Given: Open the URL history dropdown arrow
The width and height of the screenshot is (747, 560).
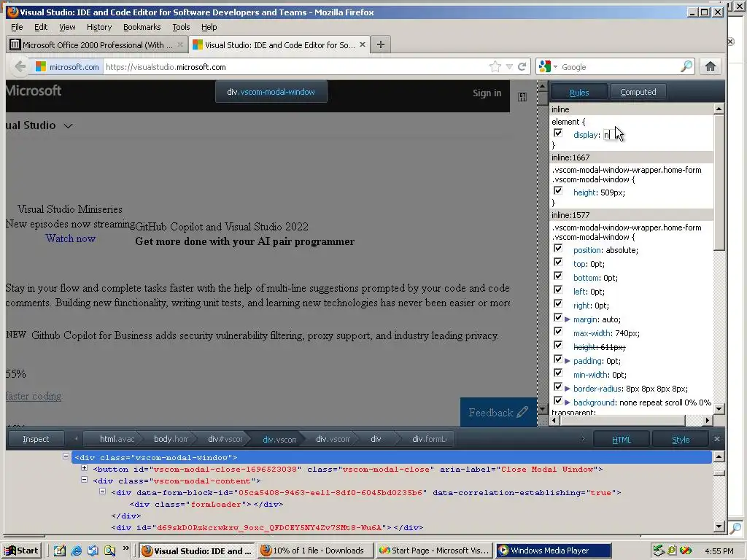Looking at the screenshot, I should point(509,66).
